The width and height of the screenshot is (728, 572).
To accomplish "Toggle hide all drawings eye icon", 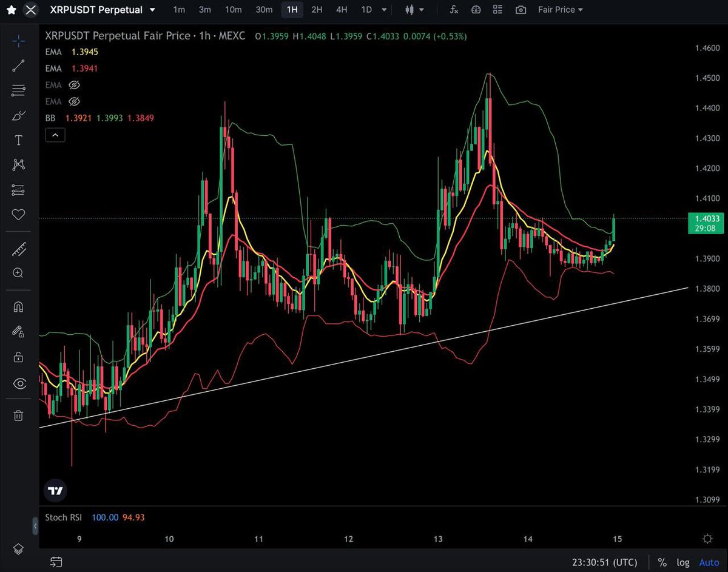I will tap(19, 383).
